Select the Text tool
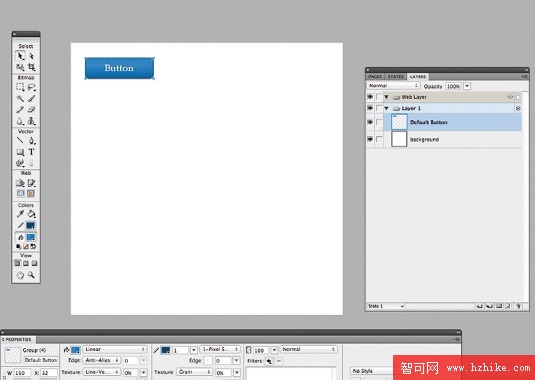Screen dimensions: 535x380 (x=31, y=152)
